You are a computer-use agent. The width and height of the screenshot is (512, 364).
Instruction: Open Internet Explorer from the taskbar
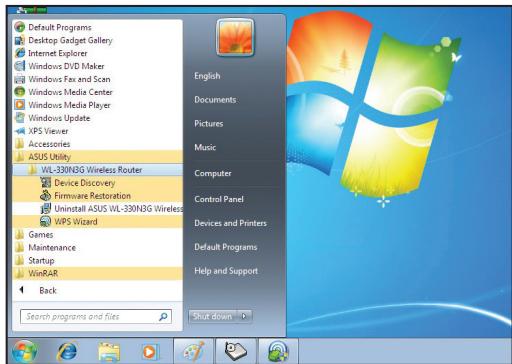tap(67, 351)
